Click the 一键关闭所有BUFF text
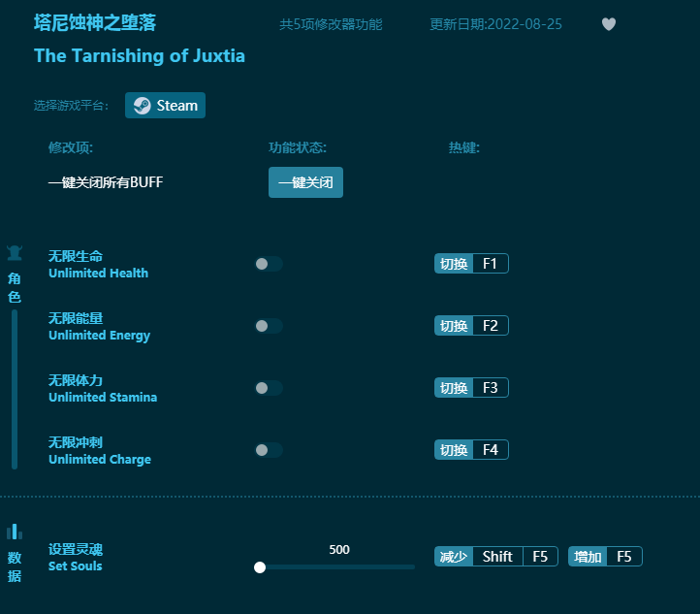This screenshot has width=700, height=614. [106, 182]
